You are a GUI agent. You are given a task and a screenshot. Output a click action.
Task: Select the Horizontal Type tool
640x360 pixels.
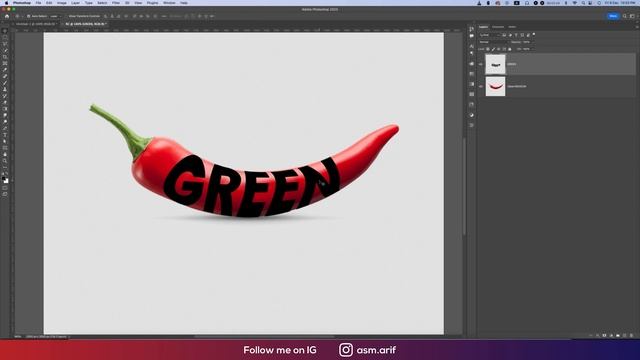coord(5,135)
